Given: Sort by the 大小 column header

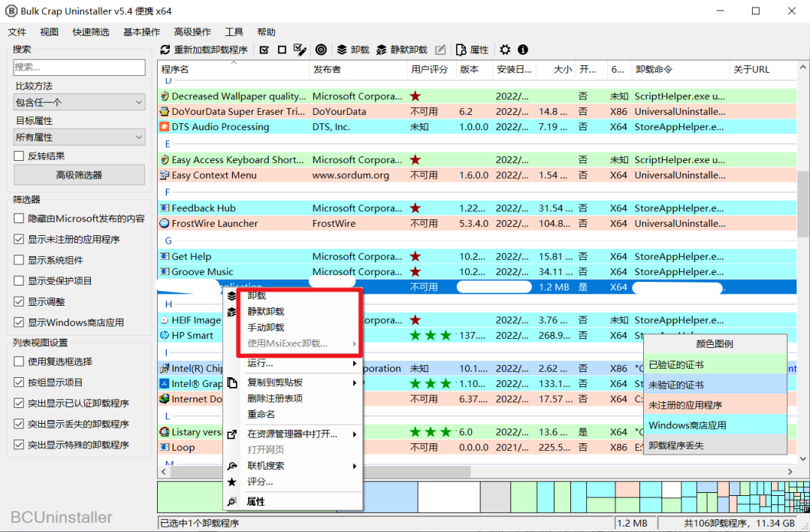Looking at the screenshot, I should coord(556,69).
